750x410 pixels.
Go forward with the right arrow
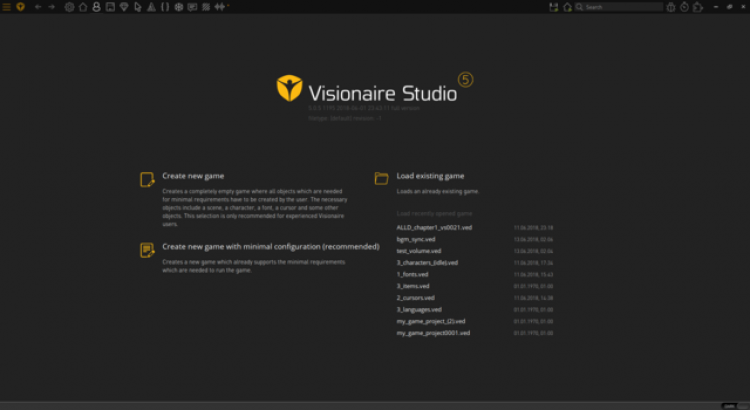click(x=52, y=7)
